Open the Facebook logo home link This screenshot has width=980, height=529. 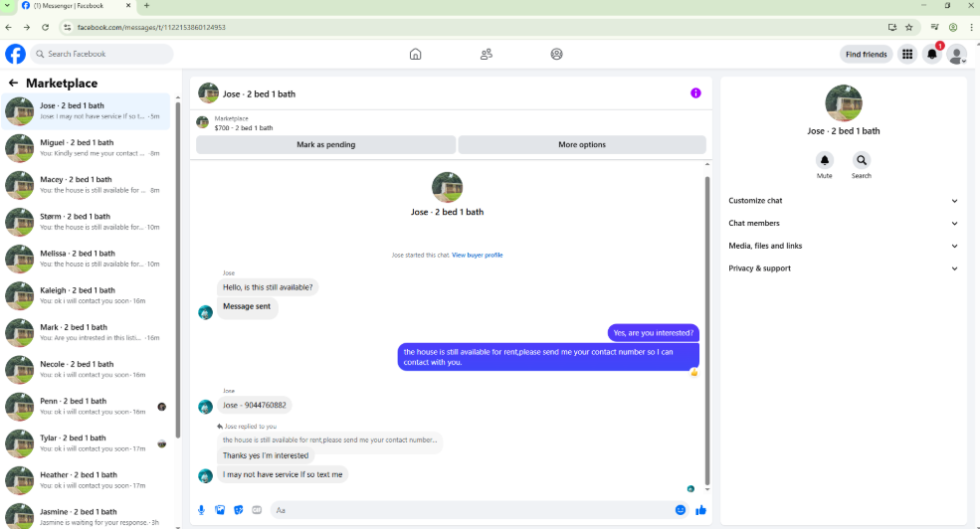point(16,54)
